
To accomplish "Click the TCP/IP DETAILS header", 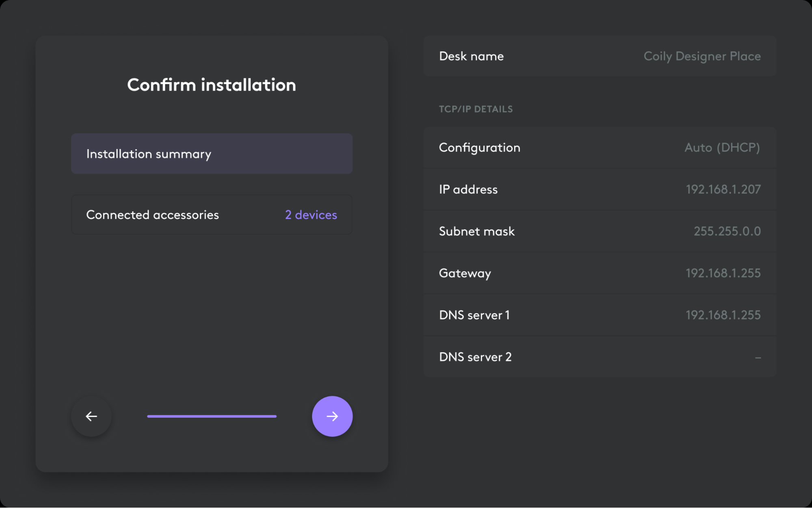I will 476,109.
